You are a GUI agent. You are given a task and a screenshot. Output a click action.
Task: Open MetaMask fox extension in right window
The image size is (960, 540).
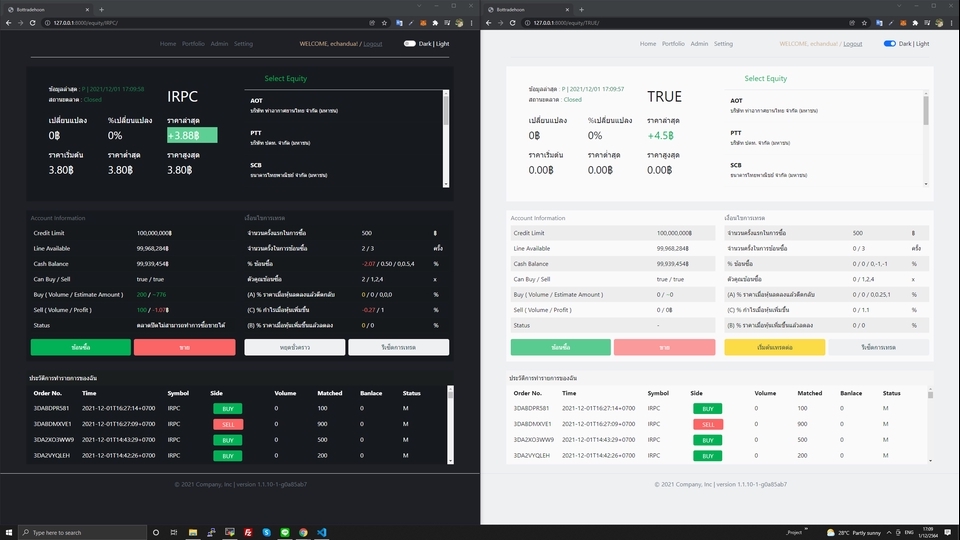[x=902, y=22]
